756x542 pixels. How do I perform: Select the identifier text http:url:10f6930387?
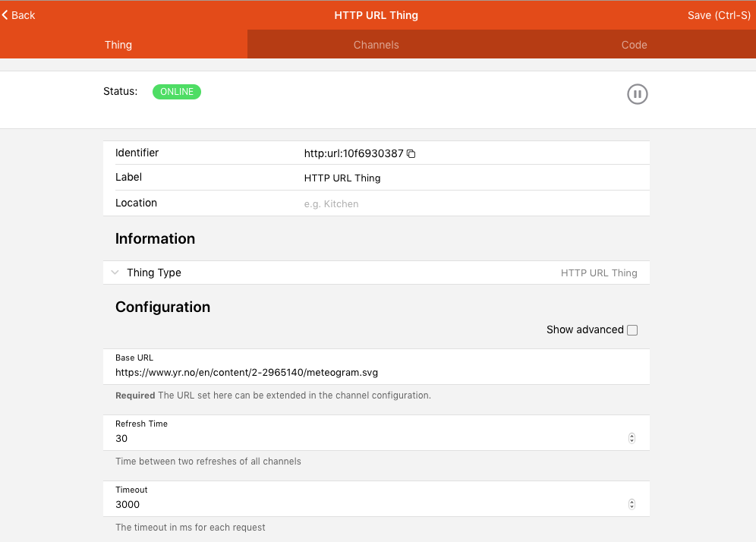(353, 153)
